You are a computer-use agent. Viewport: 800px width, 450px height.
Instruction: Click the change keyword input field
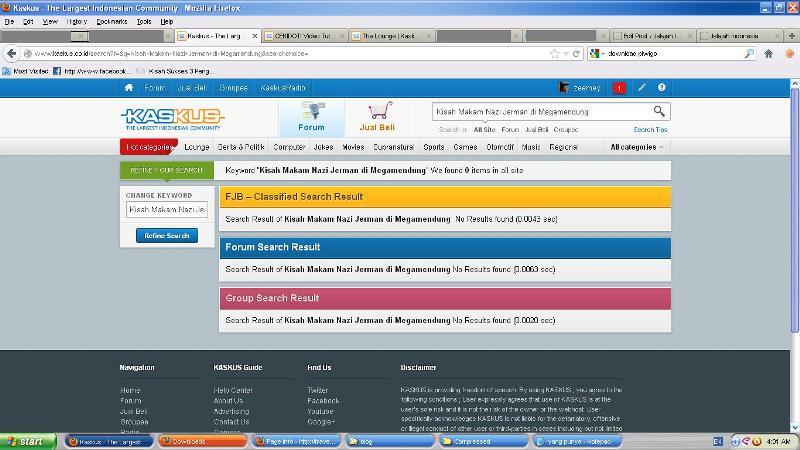[x=167, y=209]
